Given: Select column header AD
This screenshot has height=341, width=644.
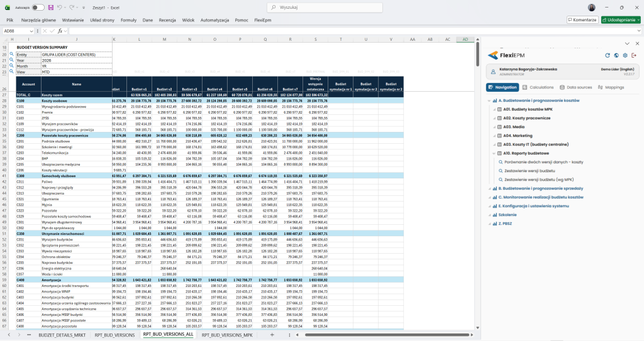Looking at the screenshot, I should tap(465, 40).
